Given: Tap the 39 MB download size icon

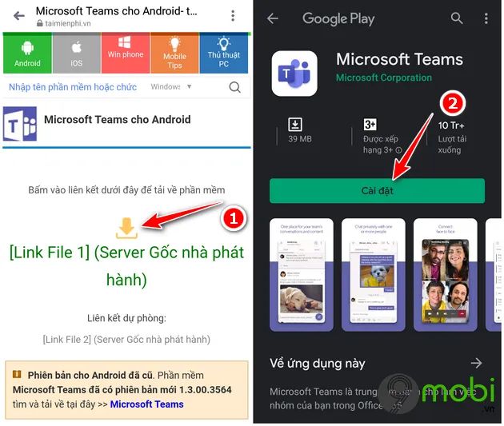Looking at the screenshot, I should point(295,125).
